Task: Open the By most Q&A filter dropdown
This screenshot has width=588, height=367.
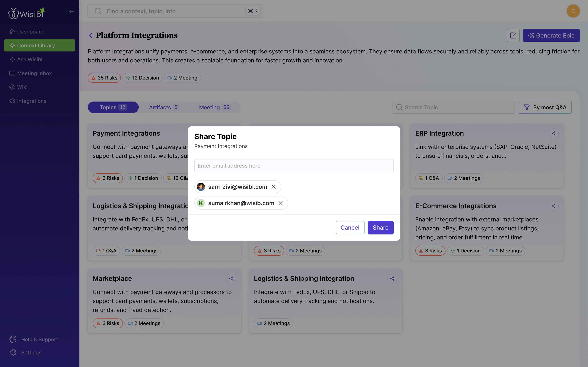Action: point(545,107)
